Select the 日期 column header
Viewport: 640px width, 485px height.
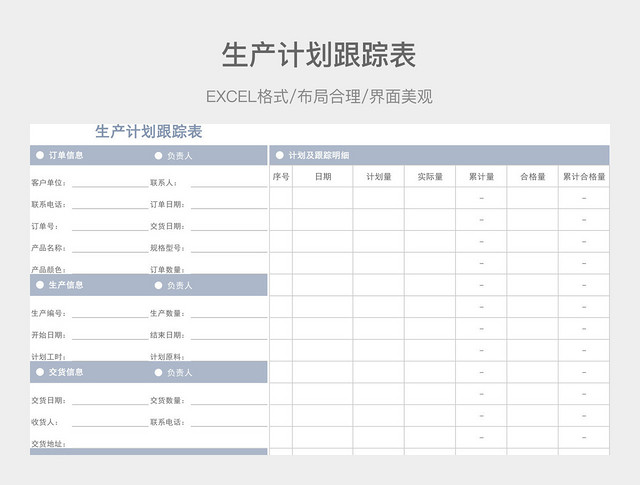(323, 176)
